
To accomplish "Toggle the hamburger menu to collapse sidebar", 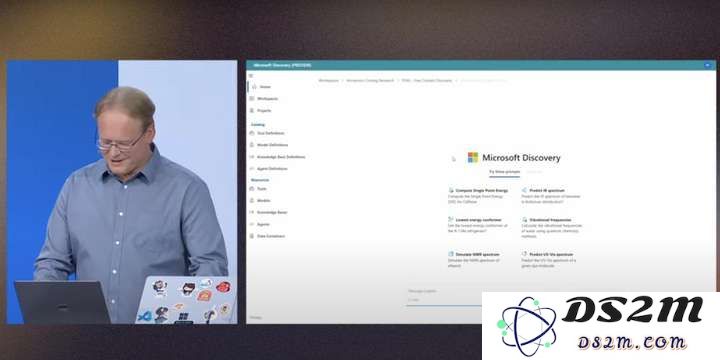I will [x=251, y=75].
